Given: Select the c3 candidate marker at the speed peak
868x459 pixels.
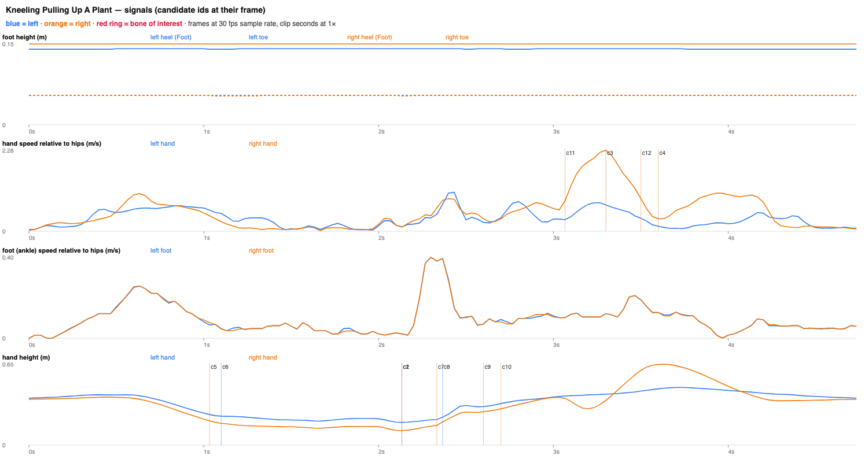Looking at the screenshot, I should pyautogui.click(x=610, y=153).
